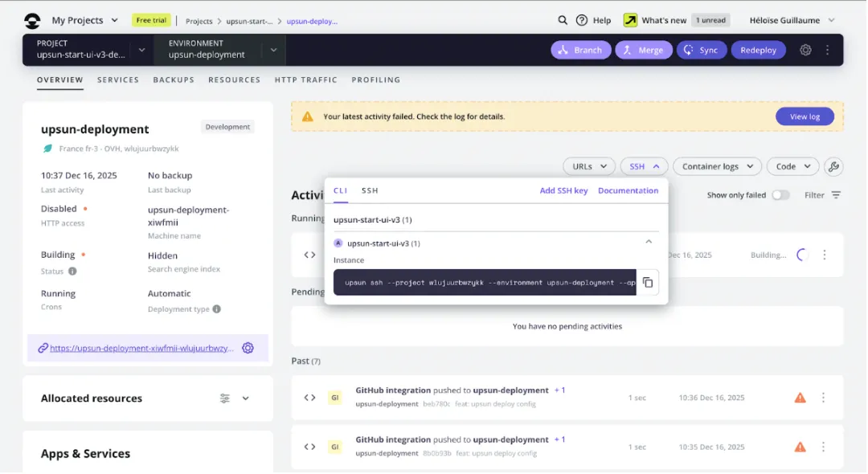
Task: Open Help via the question mark icon
Action: [580, 19]
